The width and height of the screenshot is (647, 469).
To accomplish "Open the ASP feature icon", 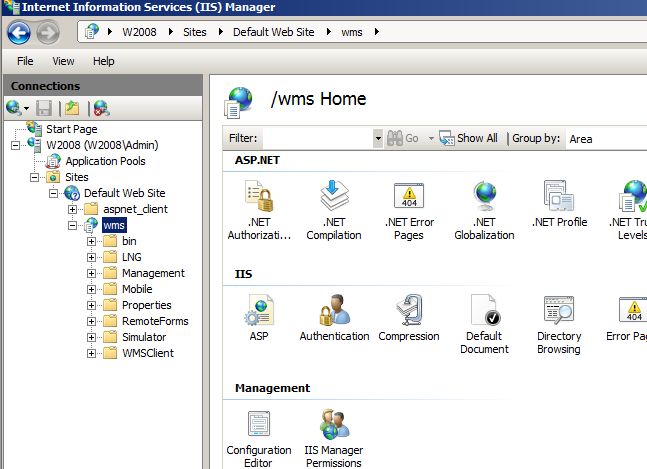I will 259,318.
